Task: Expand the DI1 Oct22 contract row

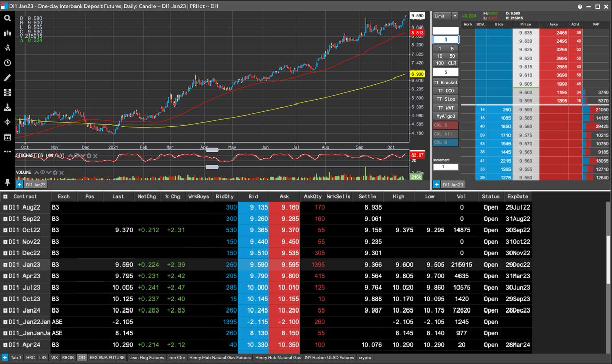Action: tap(5, 230)
